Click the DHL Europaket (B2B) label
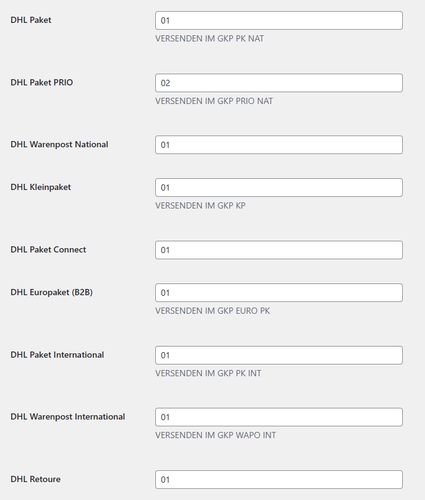The width and height of the screenshot is (425, 500). tap(52, 292)
